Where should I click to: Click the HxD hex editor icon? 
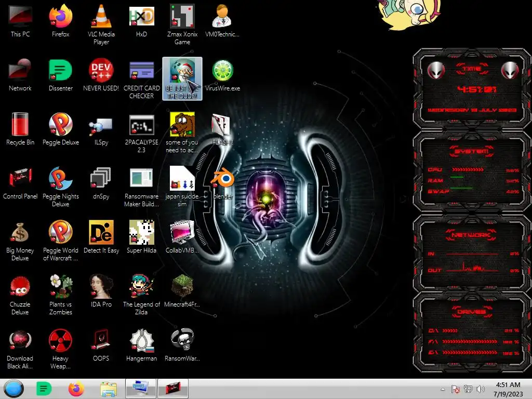141,20
